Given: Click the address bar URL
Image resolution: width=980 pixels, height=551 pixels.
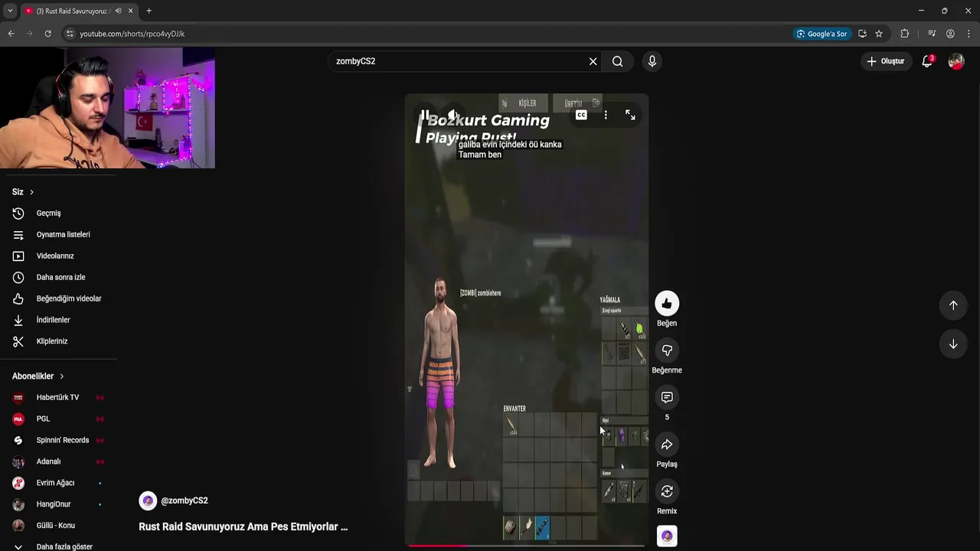Looking at the screenshot, I should (132, 34).
